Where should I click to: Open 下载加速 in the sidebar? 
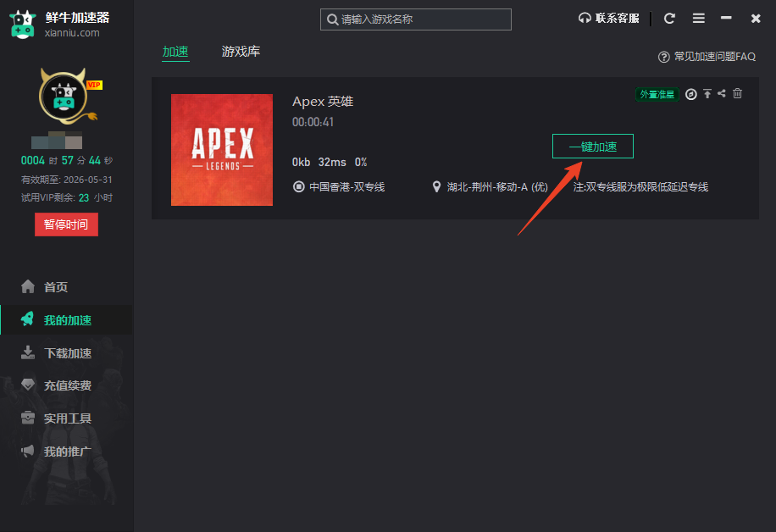(67, 353)
